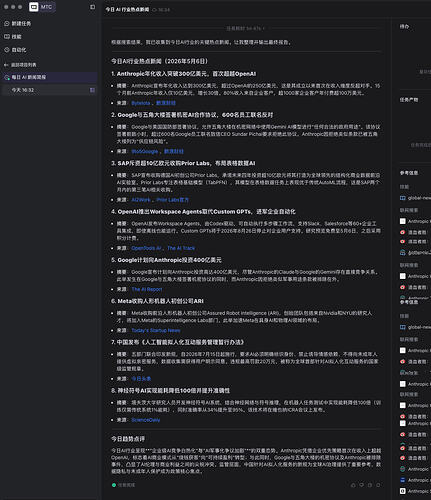Open the Prior Labs官方 link
The height and width of the screenshot is (500, 431).
coord(172,200)
